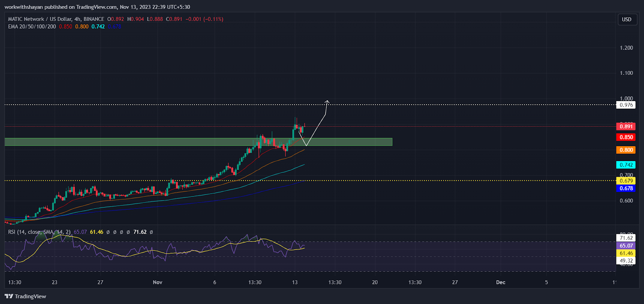Click the white projection arrow tip
The height and width of the screenshot is (304, 644).
point(327,101)
